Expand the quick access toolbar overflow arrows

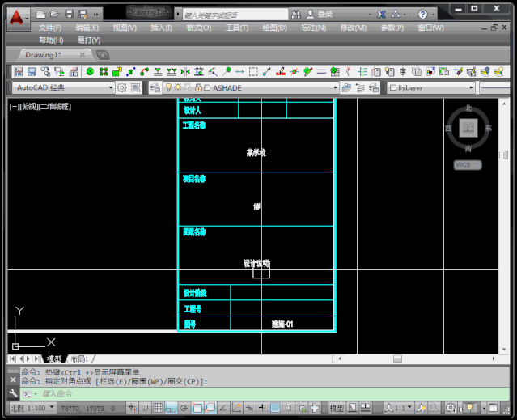96,15
